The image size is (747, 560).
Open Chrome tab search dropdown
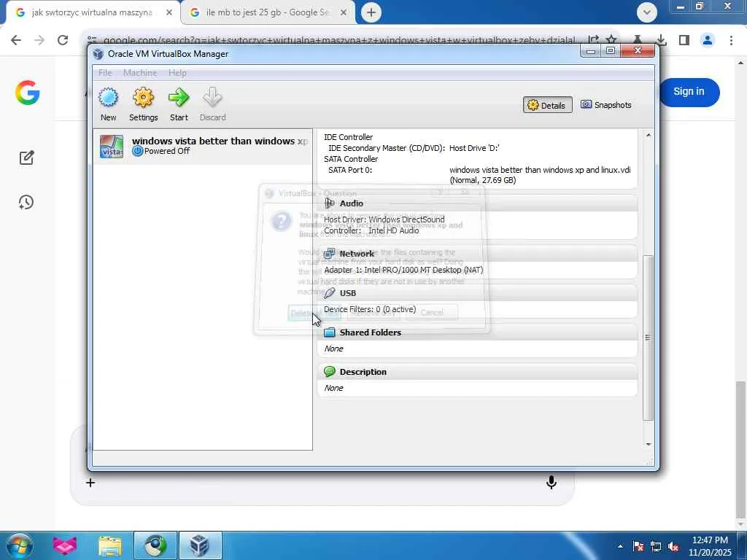click(646, 12)
